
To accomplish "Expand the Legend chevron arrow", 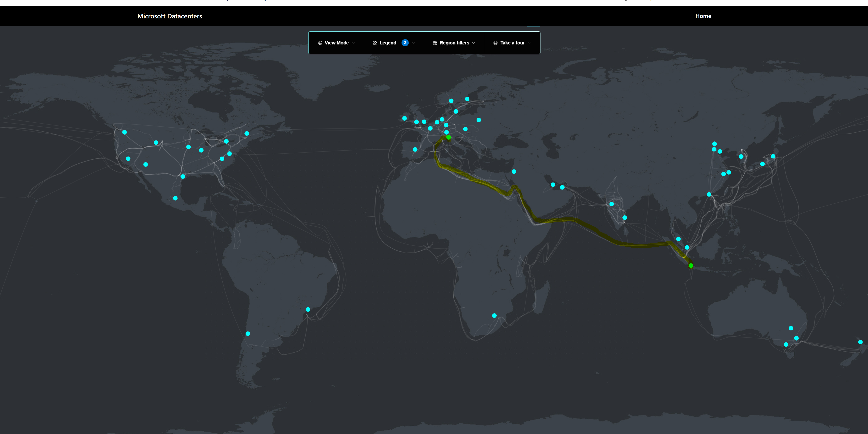I will pos(413,43).
